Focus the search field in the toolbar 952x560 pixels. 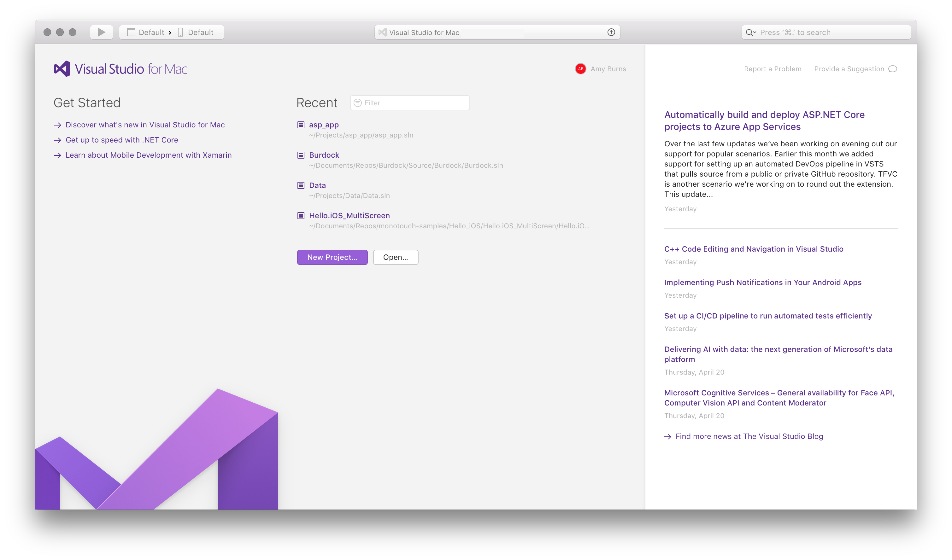pyautogui.click(x=831, y=32)
